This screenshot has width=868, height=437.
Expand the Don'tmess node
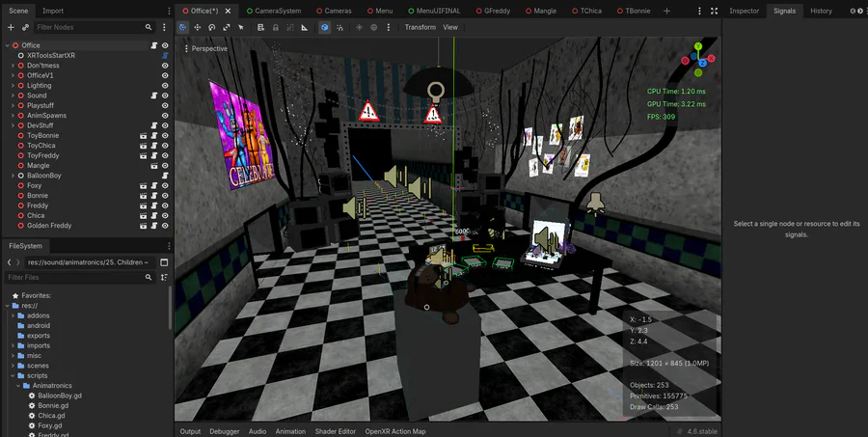point(13,66)
